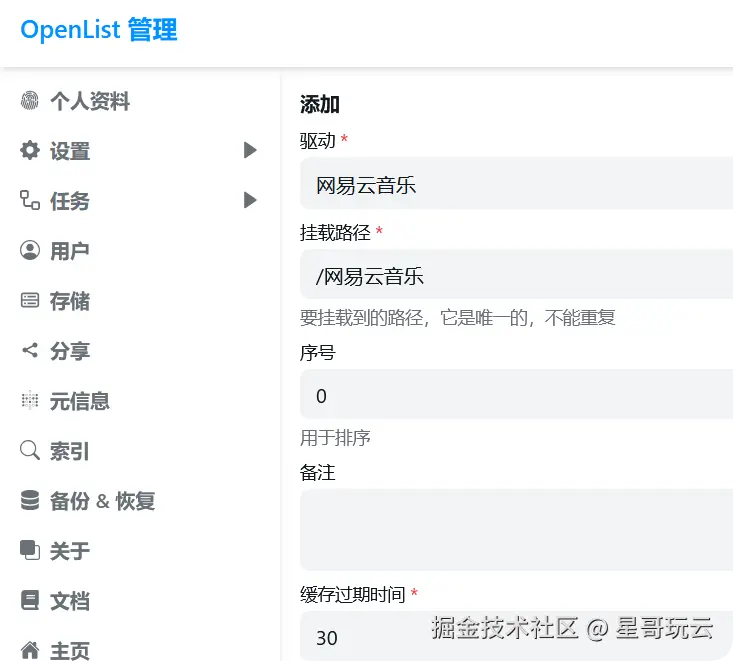The width and height of the screenshot is (733, 661).
Task: Click the overlapping squares icon beside 关于
Action: pyautogui.click(x=29, y=550)
